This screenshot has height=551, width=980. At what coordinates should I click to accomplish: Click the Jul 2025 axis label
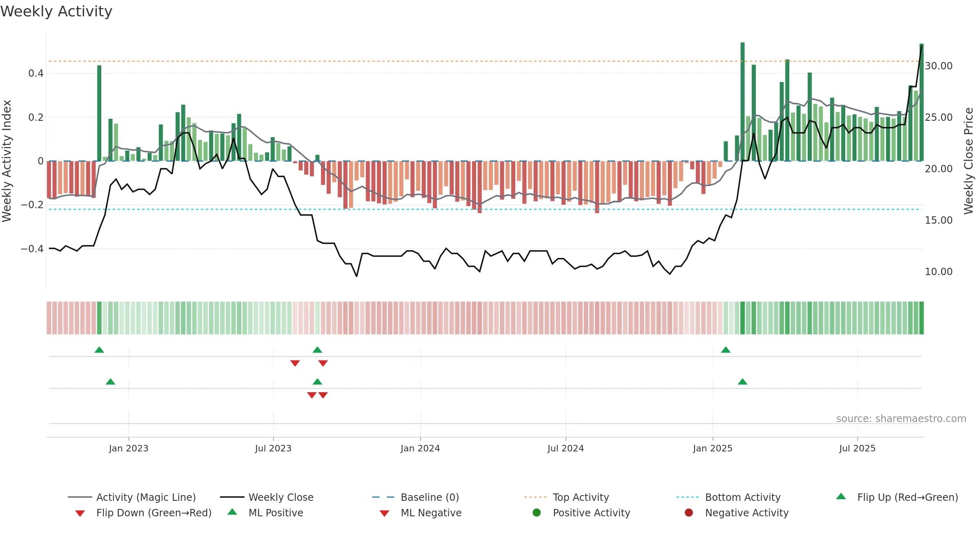point(857,448)
